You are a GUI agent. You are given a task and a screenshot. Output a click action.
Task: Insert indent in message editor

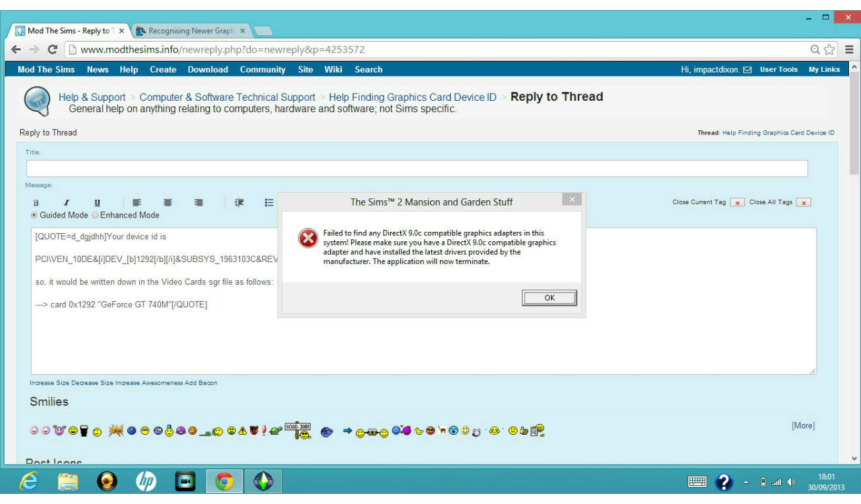pyautogui.click(x=239, y=202)
